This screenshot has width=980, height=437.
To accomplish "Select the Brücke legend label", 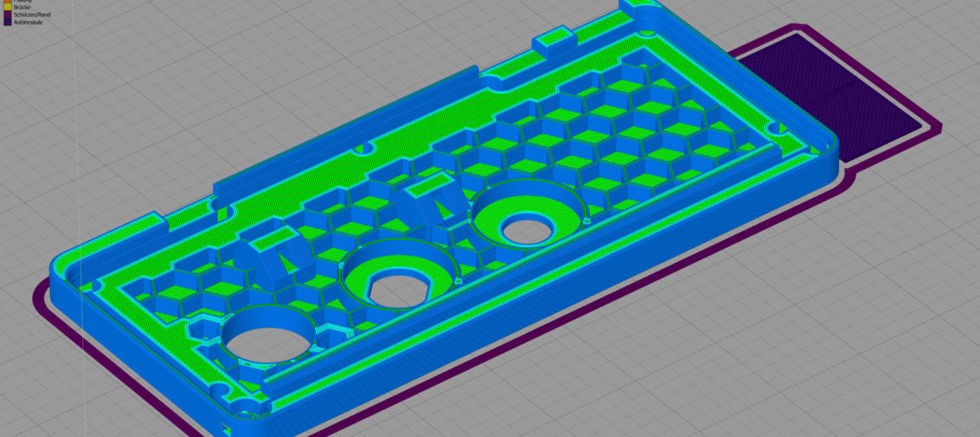I will (x=21, y=7).
